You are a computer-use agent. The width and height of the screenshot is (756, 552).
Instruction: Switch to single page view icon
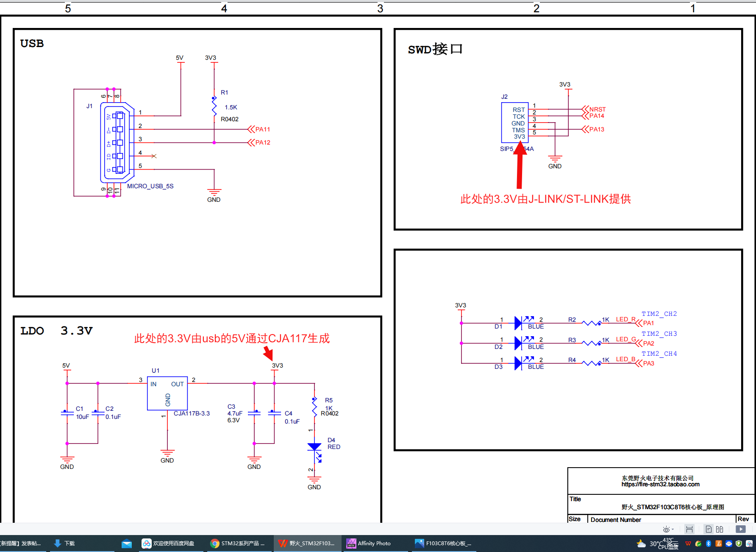point(709,529)
